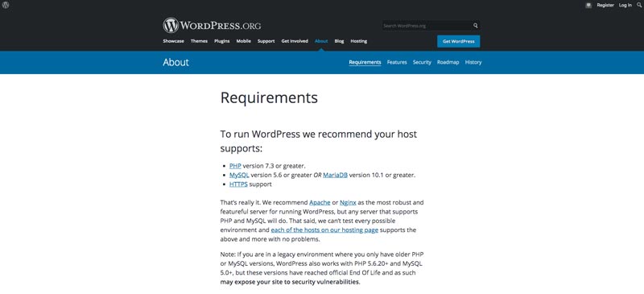This screenshot has width=644, height=294.
Task: Switch to the Features tab
Action: click(397, 63)
